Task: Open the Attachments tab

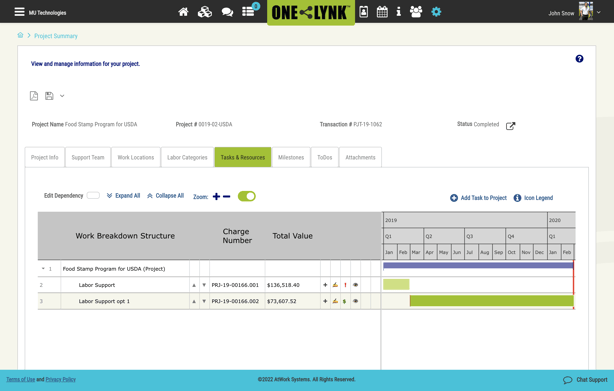Action: 360,157
